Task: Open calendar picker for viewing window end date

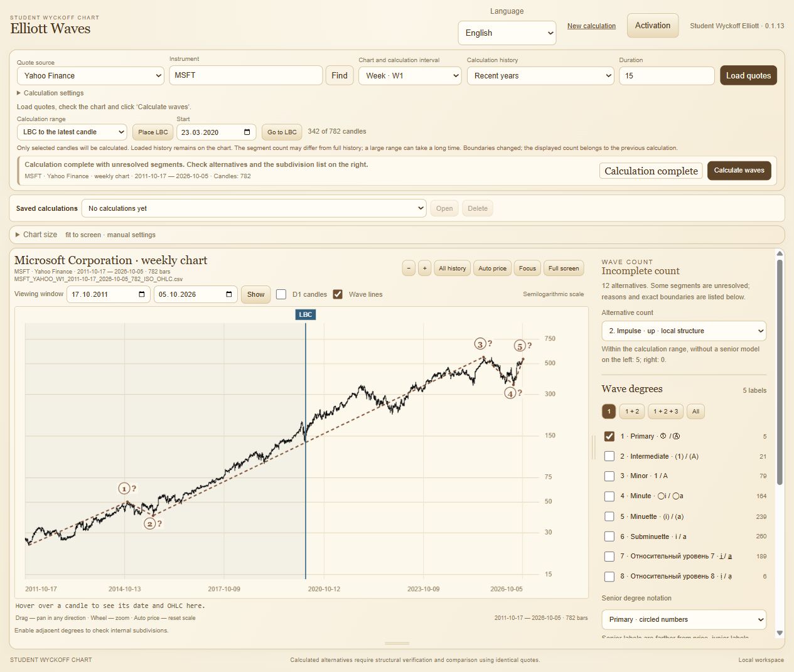Action: click(229, 294)
